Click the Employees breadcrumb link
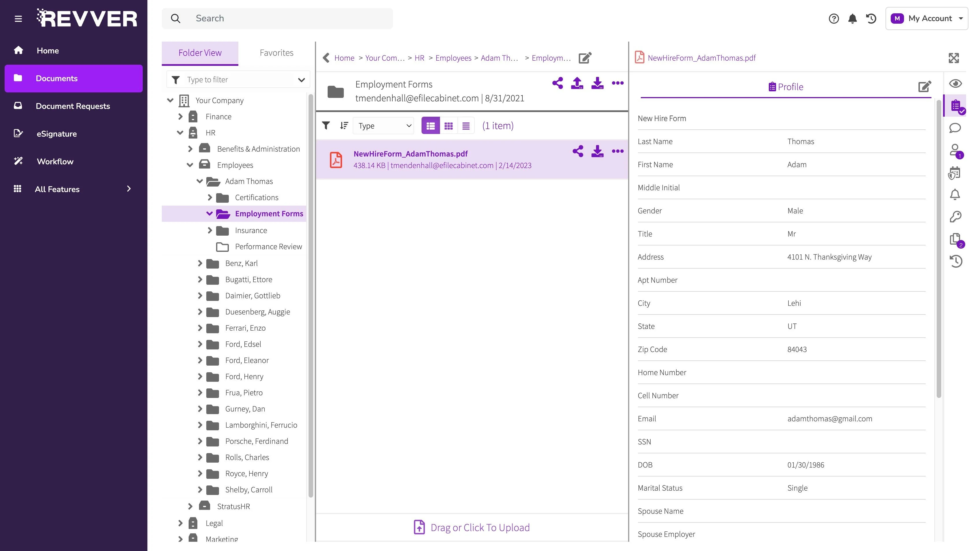 pyautogui.click(x=453, y=58)
